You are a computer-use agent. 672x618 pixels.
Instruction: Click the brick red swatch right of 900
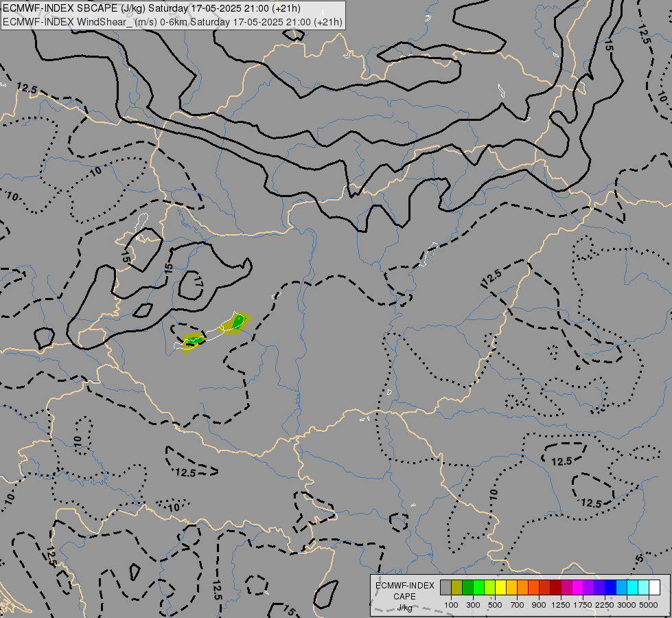[x=545, y=588]
